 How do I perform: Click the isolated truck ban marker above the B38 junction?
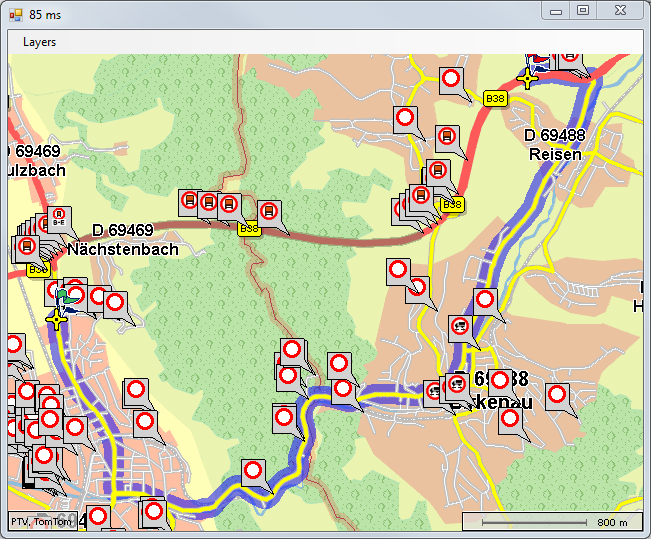tap(446, 136)
